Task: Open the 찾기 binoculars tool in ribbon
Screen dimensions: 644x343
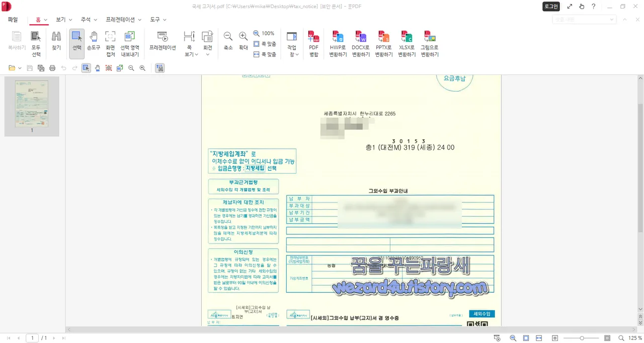Action: tap(56, 41)
